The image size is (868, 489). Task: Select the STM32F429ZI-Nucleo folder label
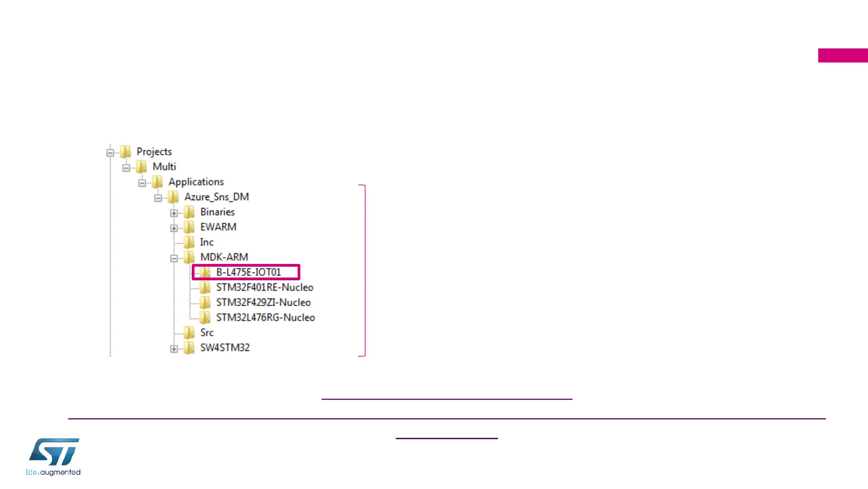pos(264,302)
